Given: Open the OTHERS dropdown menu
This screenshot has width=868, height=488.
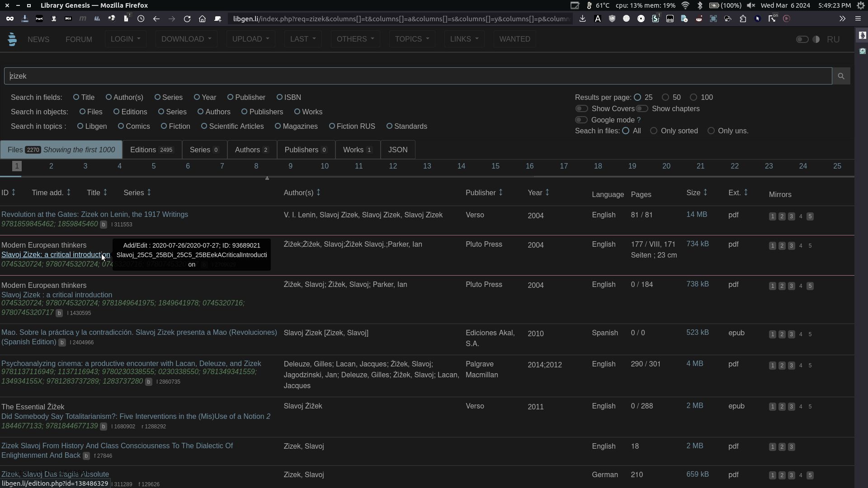Looking at the screenshot, I should (355, 39).
